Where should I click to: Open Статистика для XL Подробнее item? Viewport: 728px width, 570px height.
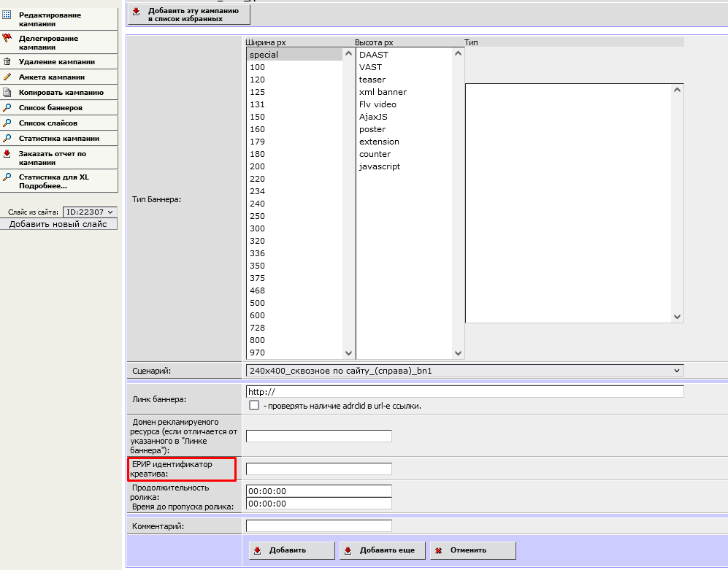(59, 181)
